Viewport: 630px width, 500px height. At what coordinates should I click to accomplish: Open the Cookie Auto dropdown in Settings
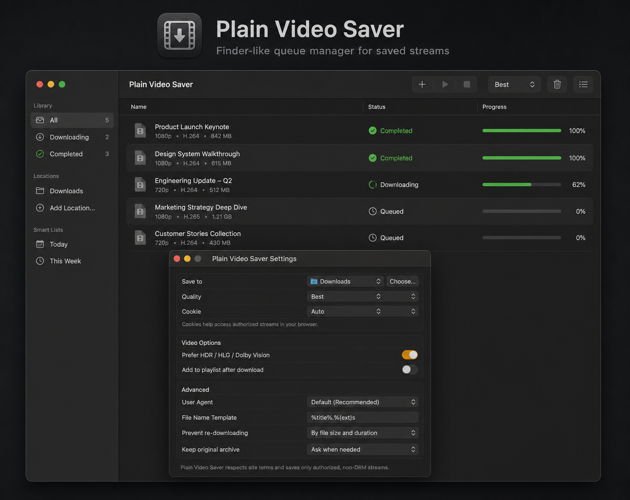[x=362, y=311]
